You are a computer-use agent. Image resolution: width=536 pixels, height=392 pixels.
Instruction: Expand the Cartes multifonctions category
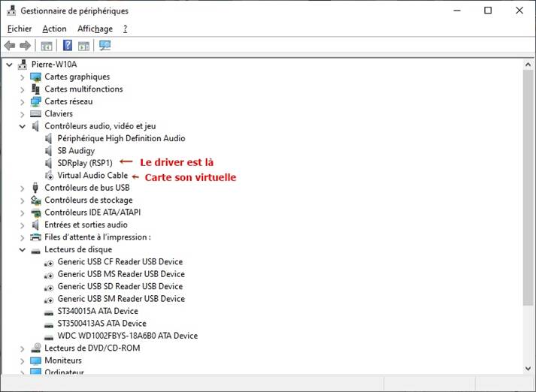point(23,89)
